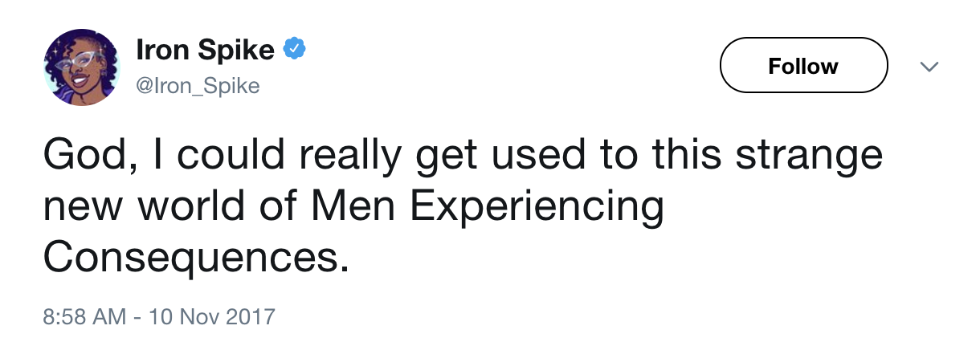Expand the tweet options chevron menu

[x=928, y=66]
